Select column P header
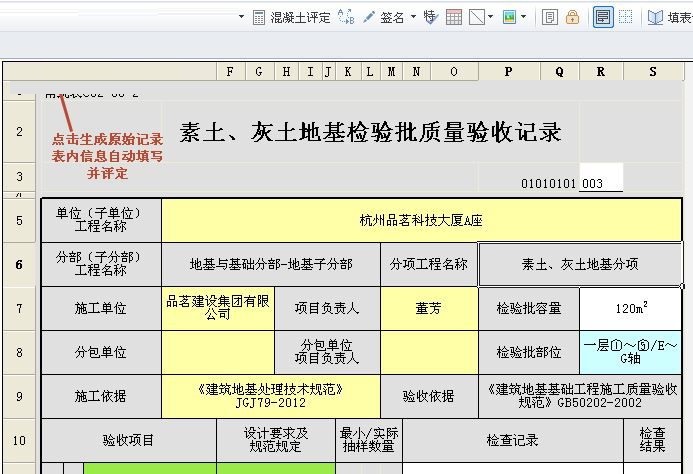The image size is (693, 474). 509,71
